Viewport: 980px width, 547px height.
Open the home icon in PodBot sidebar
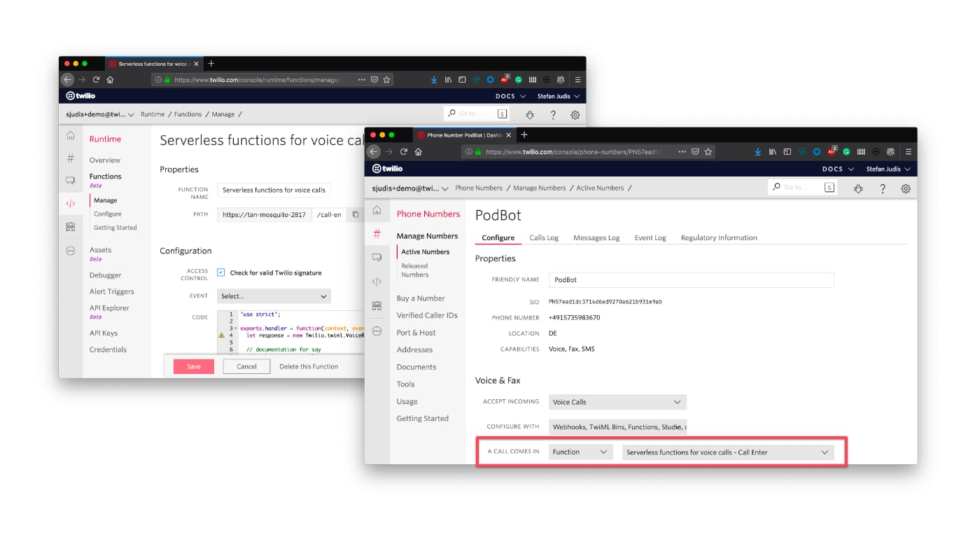click(x=377, y=210)
